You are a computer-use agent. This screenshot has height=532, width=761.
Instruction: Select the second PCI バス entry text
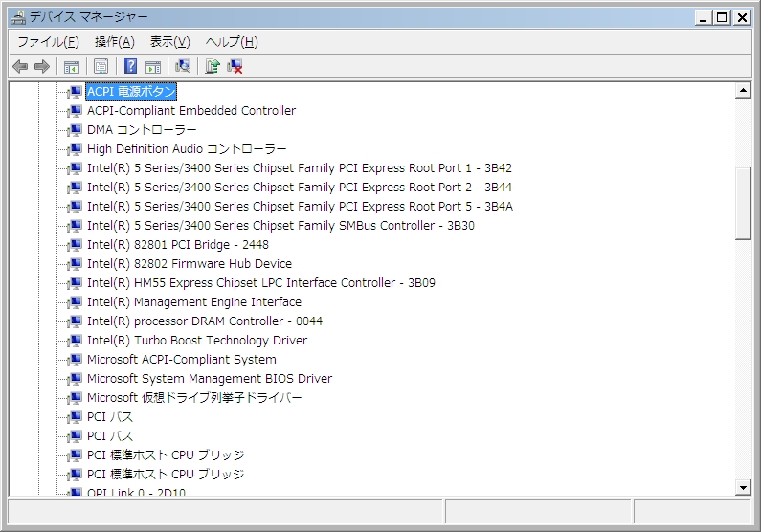(110, 436)
